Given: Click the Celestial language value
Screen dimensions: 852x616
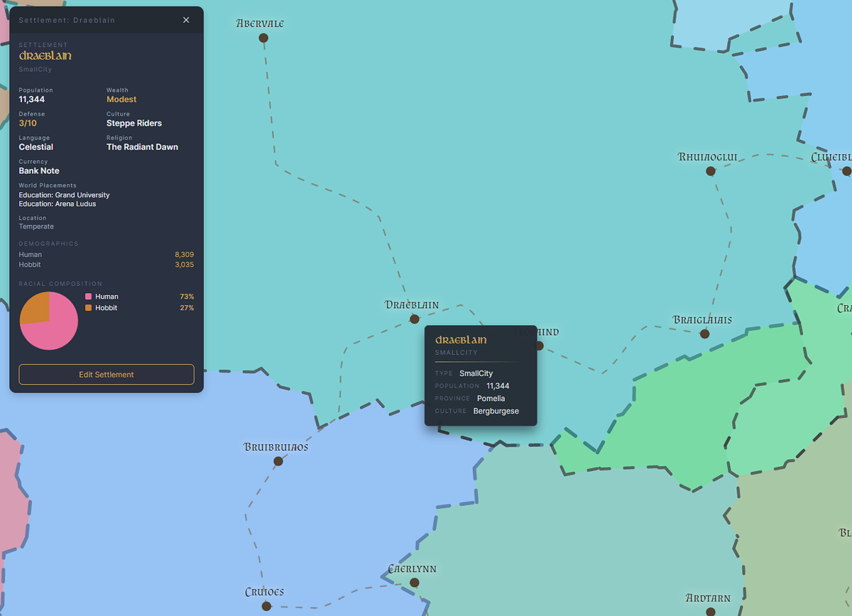Looking at the screenshot, I should (x=36, y=147).
